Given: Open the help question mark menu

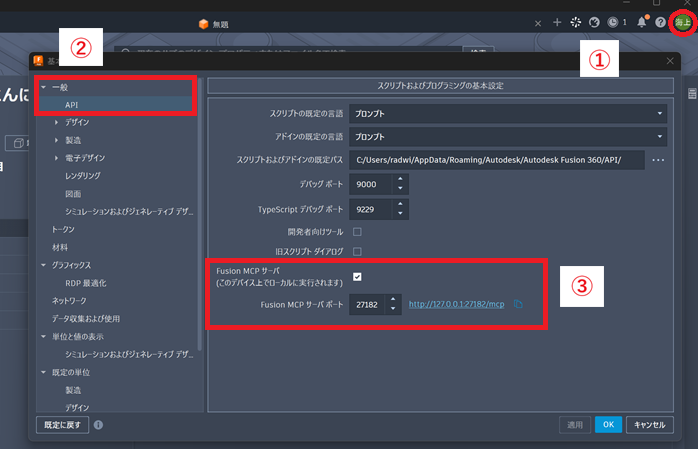Looking at the screenshot, I should [x=660, y=22].
